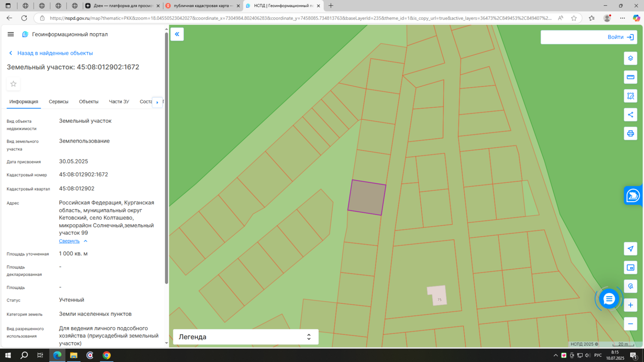This screenshot has height=362, width=644.
Task: Collapse the sidebar with double-arrow button
Action: (x=177, y=34)
